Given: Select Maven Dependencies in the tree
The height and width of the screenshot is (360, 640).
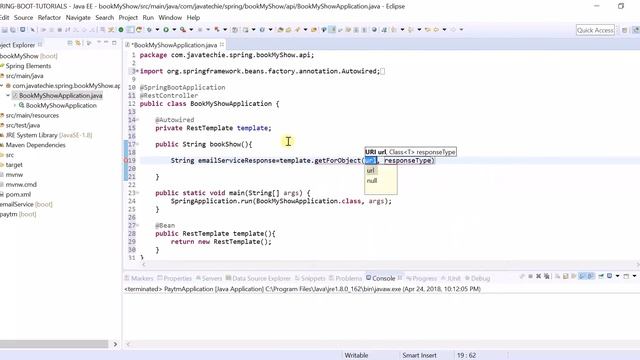Looking at the screenshot, I should [35, 145].
